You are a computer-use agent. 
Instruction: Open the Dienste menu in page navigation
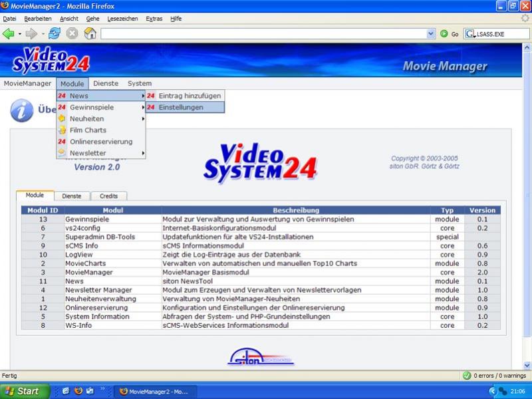(x=106, y=84)
